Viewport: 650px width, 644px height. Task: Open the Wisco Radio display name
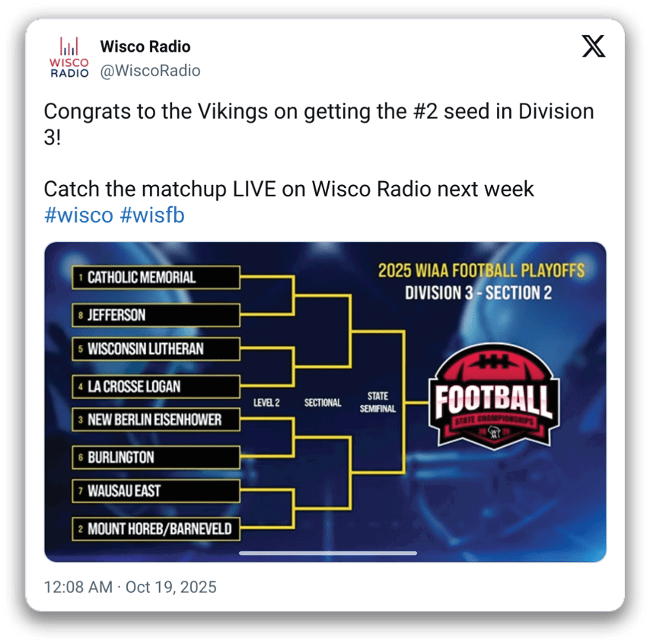point(145,46)
